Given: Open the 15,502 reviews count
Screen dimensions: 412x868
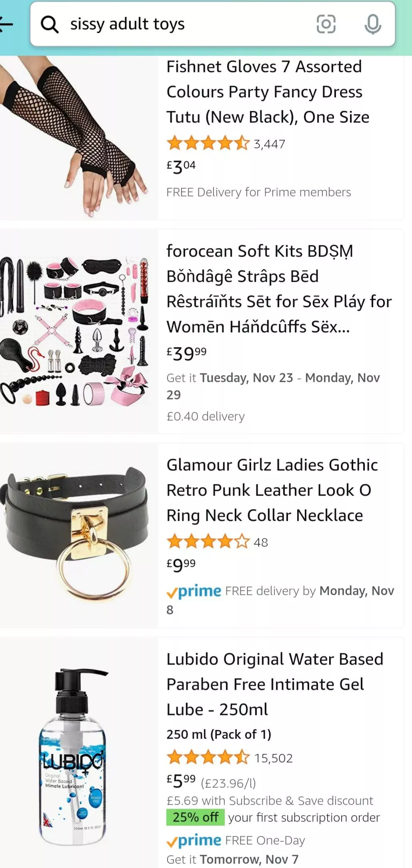Looking at the screenshot, I should click(274, 758).
